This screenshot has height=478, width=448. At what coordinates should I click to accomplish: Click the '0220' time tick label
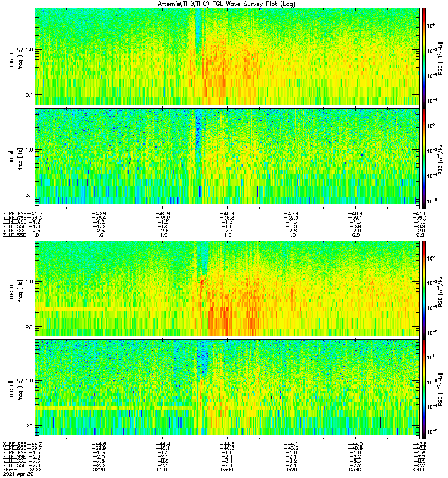(99, 470)
